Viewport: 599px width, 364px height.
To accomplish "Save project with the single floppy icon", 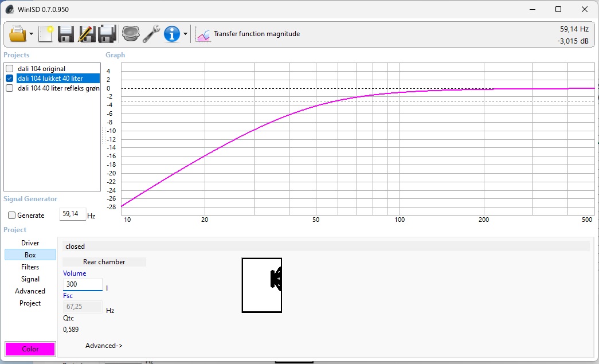I will click(66, 34).
